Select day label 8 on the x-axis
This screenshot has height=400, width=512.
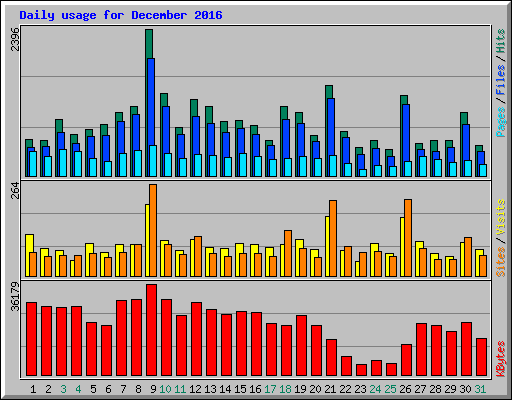[138, 389]
